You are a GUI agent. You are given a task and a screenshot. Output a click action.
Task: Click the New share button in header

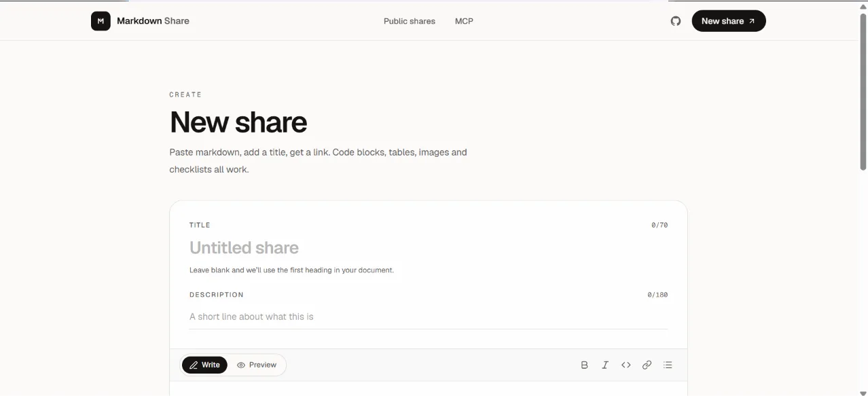(729, 21)
